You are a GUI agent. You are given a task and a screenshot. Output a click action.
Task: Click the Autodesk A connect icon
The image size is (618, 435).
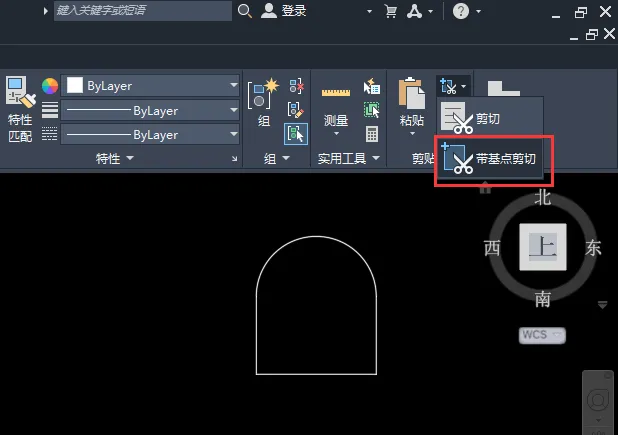(x=414, y=11)
